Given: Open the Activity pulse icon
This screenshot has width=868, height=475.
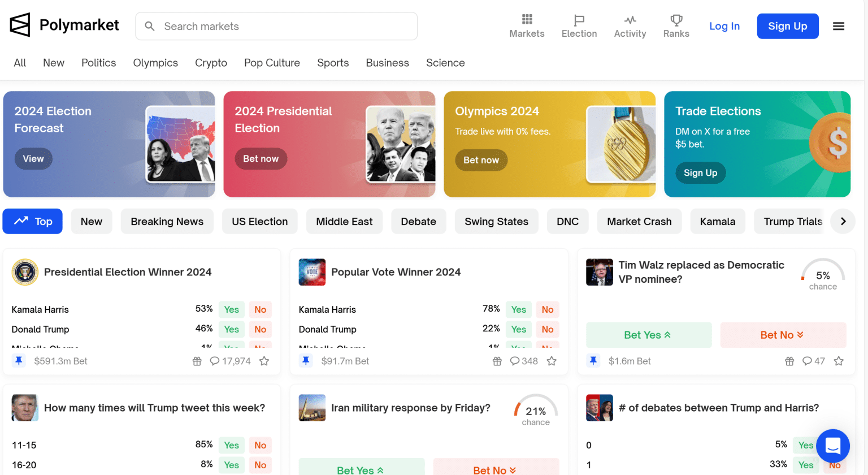Looking at the screenshot, I should click(630, 20).
